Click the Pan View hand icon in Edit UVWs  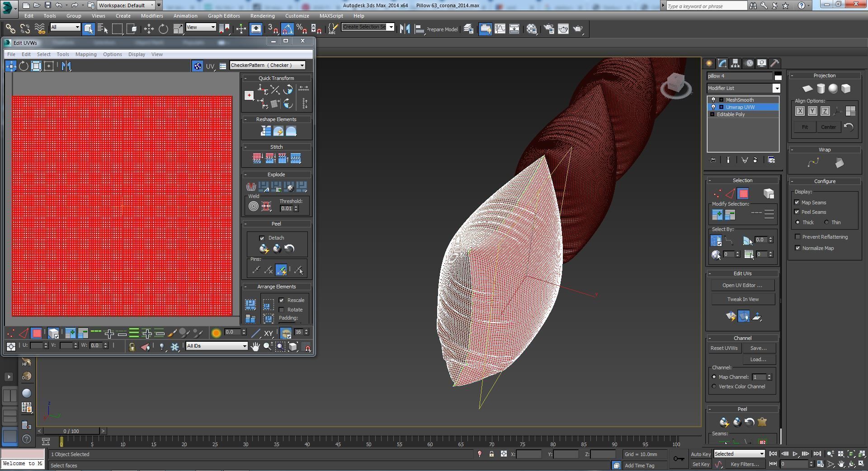[255, 347]
